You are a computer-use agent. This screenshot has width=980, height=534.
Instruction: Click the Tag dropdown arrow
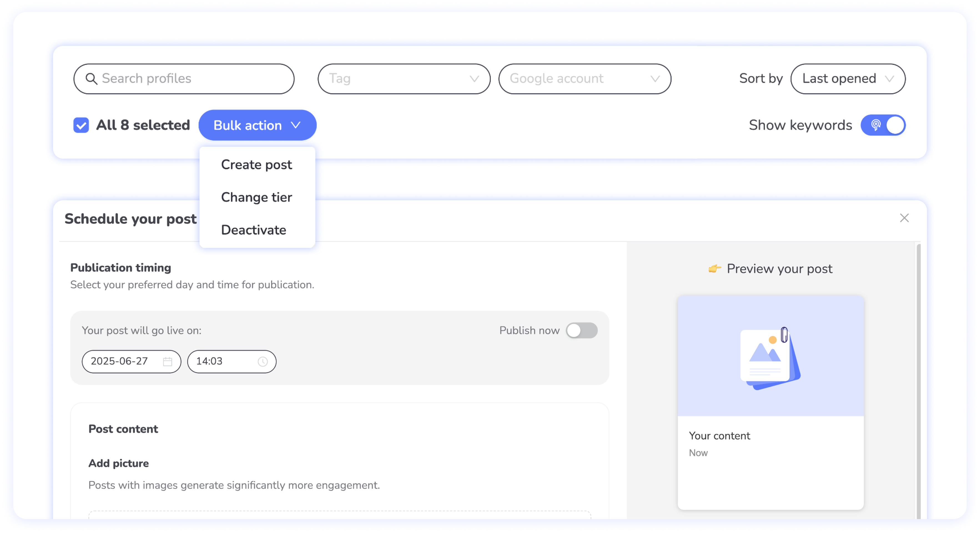(474, 79)
